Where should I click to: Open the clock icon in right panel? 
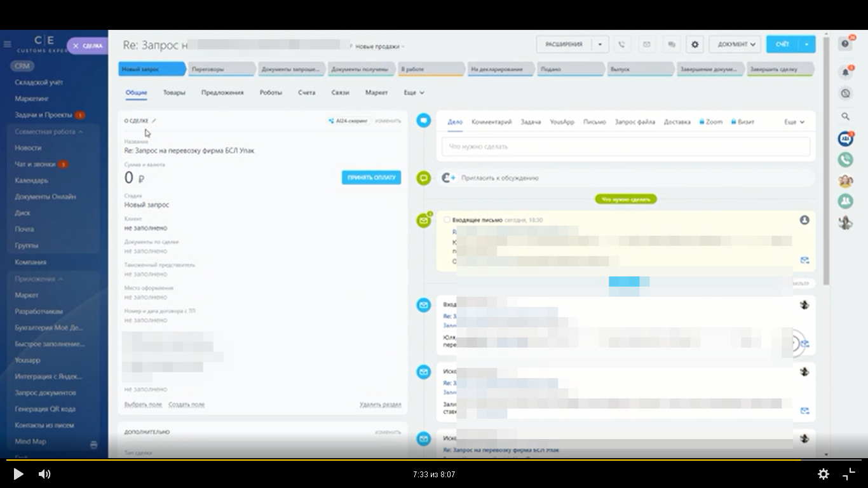point(845,93)
